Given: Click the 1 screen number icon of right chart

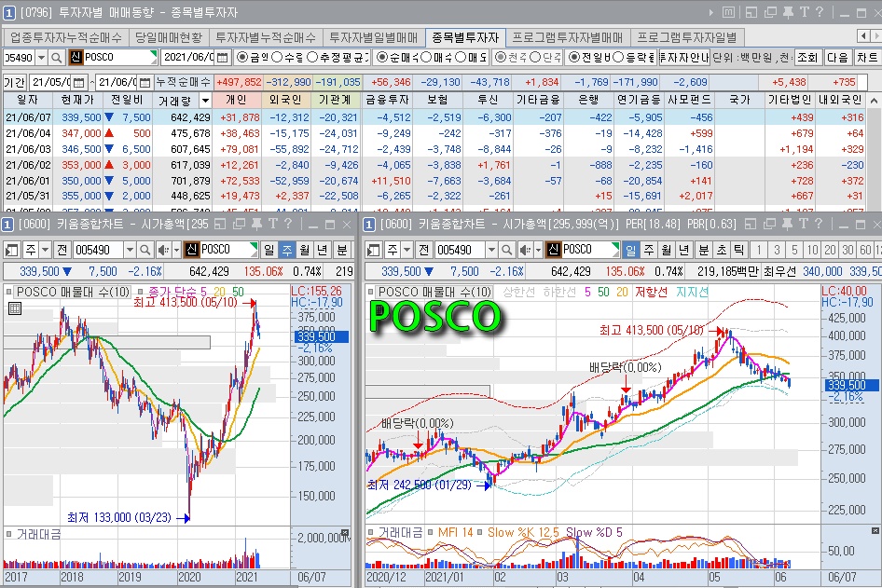Looking at the screenshot, I should pos(369,225).
